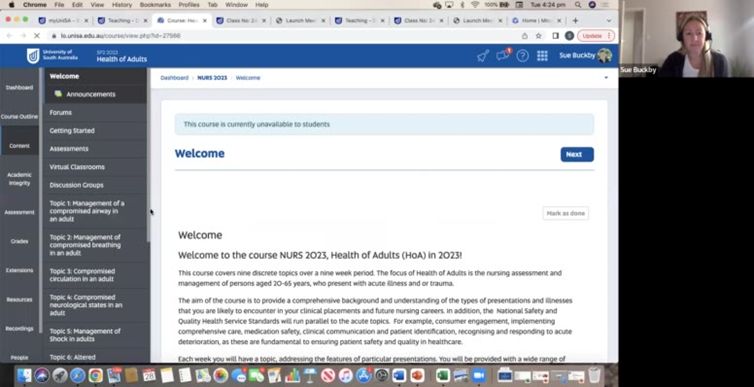Open Grades in the left navigation

[x=19, y=241]
